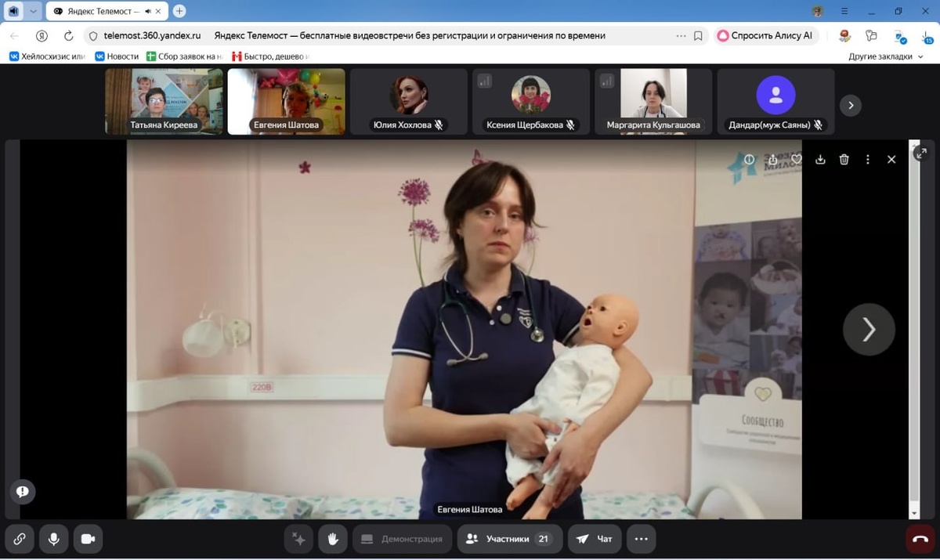940x560 pixels.
Task: Open the Быстро, дешево bookmark
Action: (271, 56)
